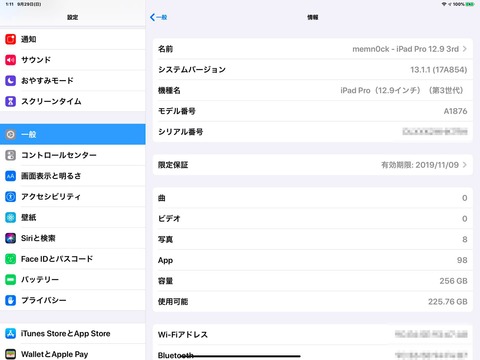Tap the 写真 photos count row
480x360 pixels.
tap(313, 239)
